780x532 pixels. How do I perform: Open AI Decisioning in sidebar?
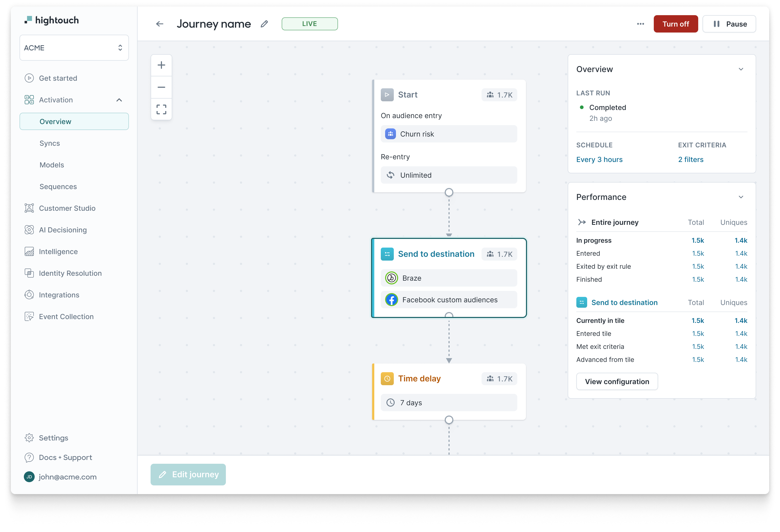(62, 230)
